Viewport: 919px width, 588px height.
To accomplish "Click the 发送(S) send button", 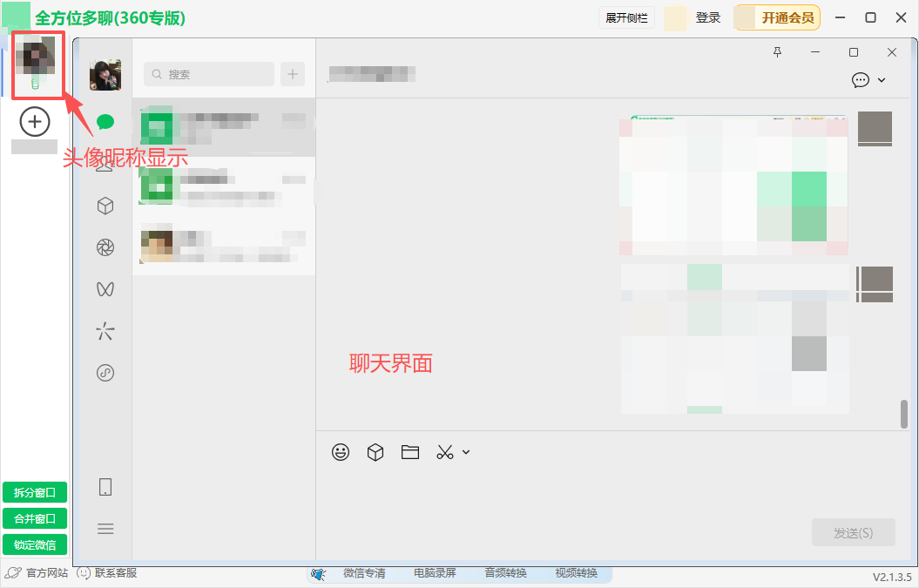I will coord(853,532).
